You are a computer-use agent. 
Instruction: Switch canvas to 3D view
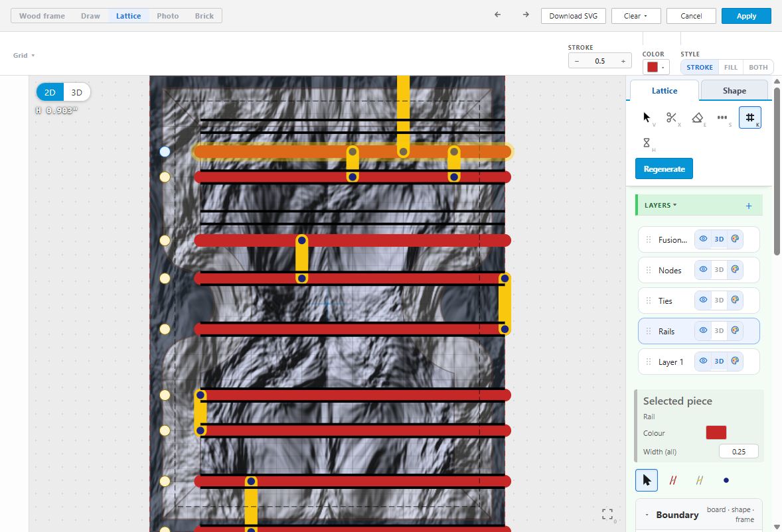(77, 92)
